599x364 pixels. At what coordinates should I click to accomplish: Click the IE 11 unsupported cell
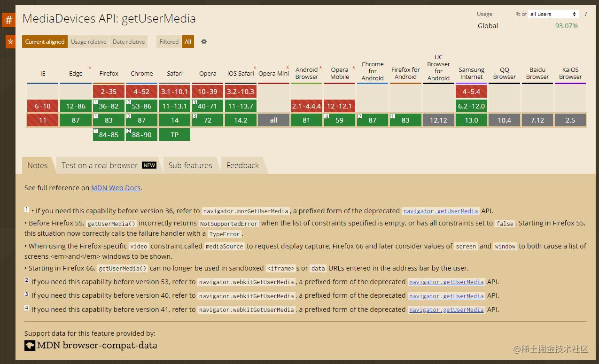pyautogui.click(x=43, y=120)
